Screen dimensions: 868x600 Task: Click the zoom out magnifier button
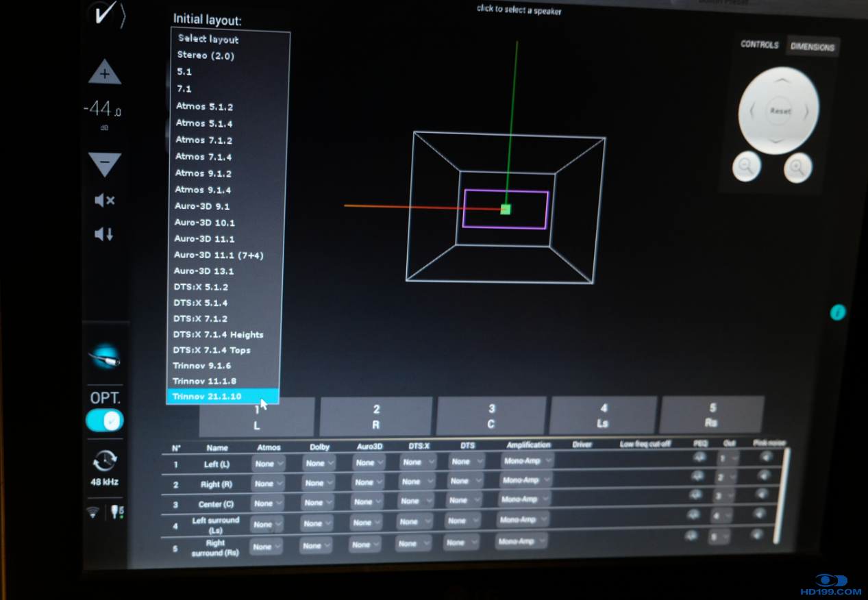coord(746,166)
